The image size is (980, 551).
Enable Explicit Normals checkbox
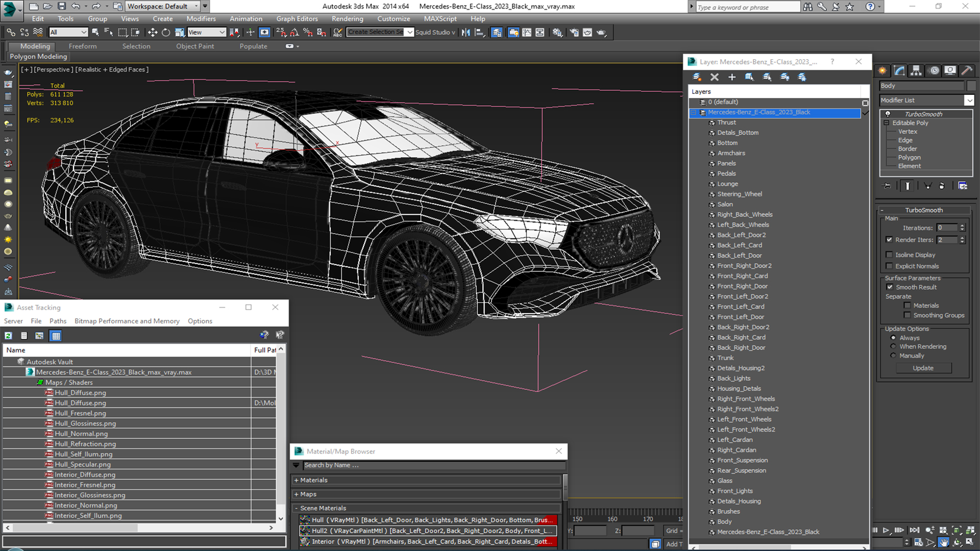pos(889,266)
